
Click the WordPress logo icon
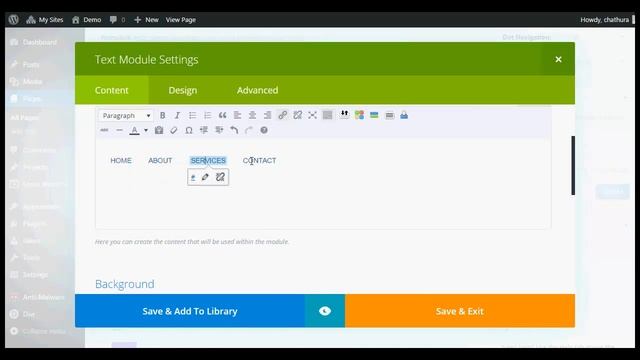click(13, 20)
